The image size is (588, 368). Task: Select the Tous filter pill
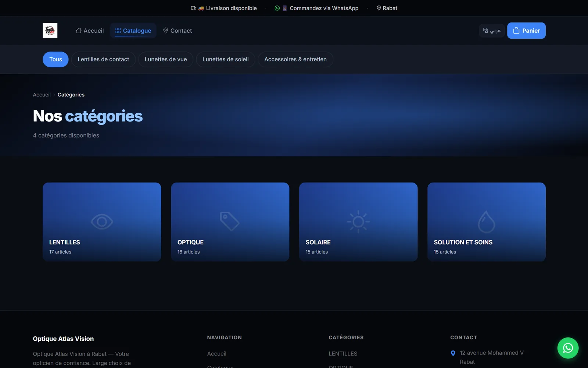pyautogui.click(x=55, y=59)
